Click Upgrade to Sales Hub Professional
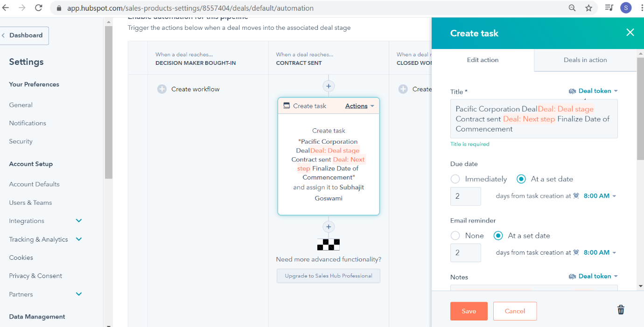This screenshot has height=327, width=644. [x=329, y=276]
